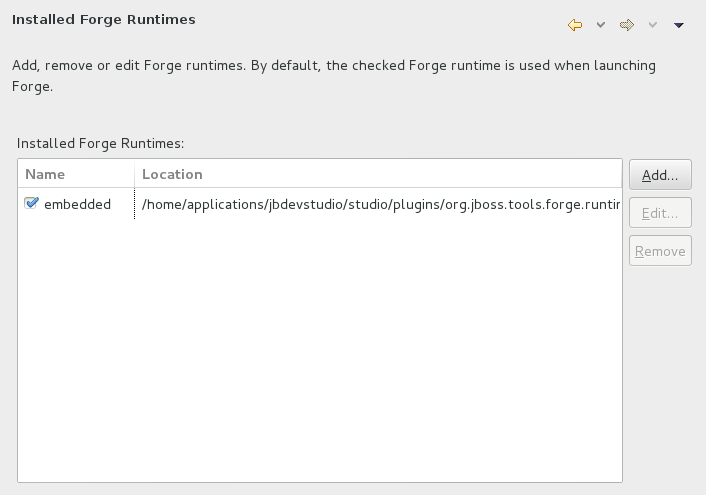
Task: Click the Remove button
Action: [x=660, y=251]
